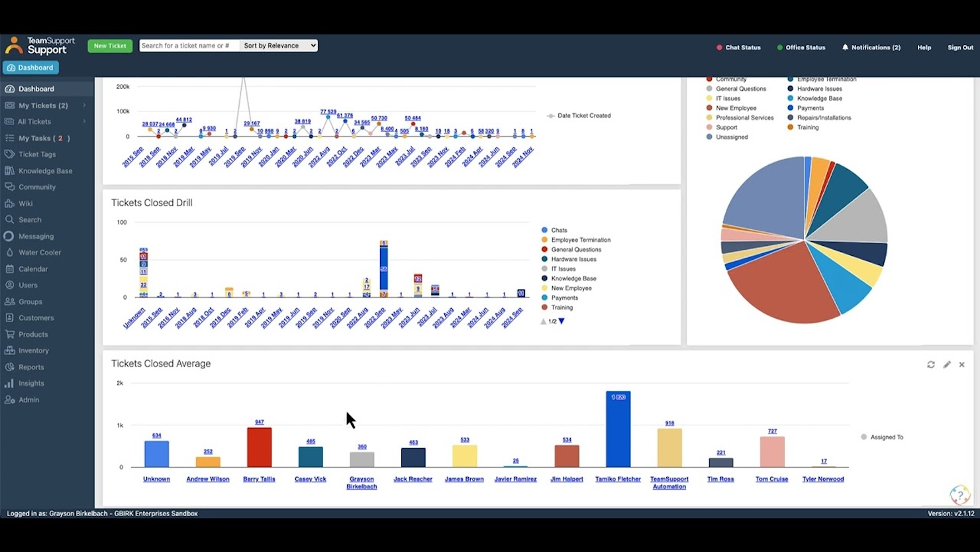Viewport: 980px width, 552px height.
Task: Click the ticket search input field
Action: coord(189,45)
